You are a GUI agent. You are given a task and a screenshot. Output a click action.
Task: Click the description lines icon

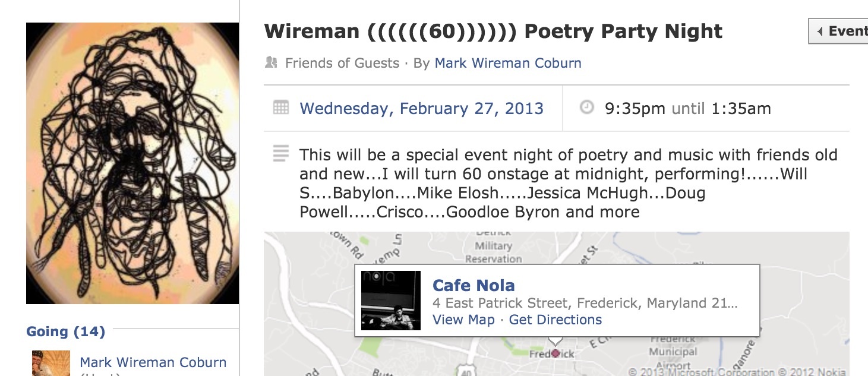coord(280,153)
